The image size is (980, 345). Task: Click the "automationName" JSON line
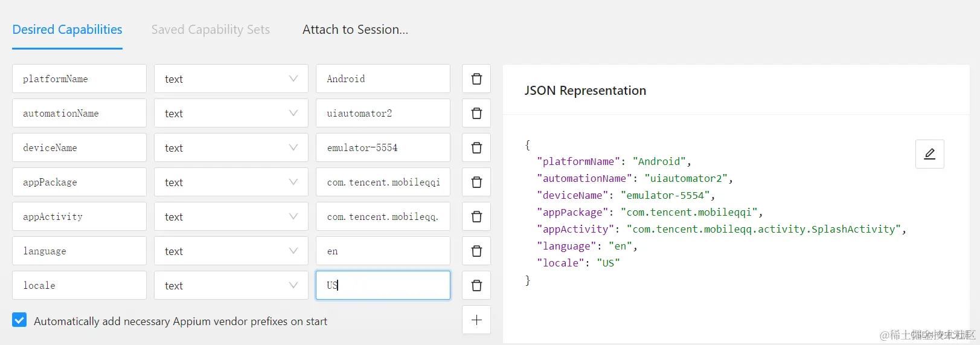pyautogui.click(x=635, y=178)
